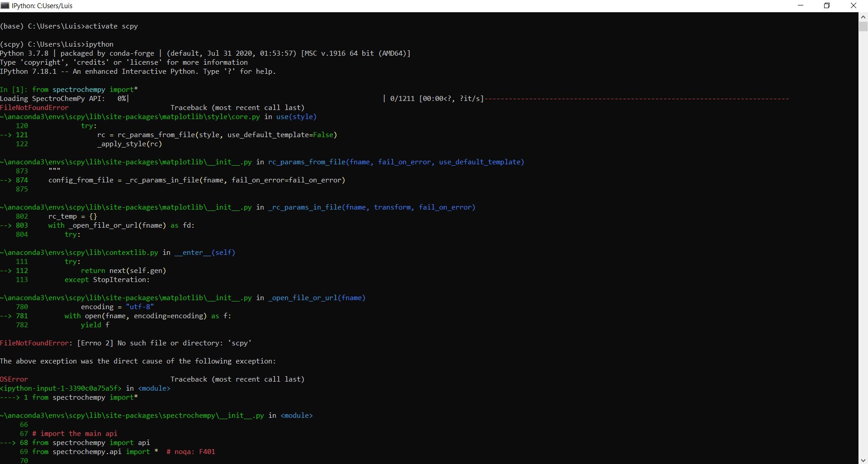Image resolution: width=868 pixels, height=464 pixels.
Task: Click '----> 1 from spectrochempy import*' line
Action: pos(69,397)
